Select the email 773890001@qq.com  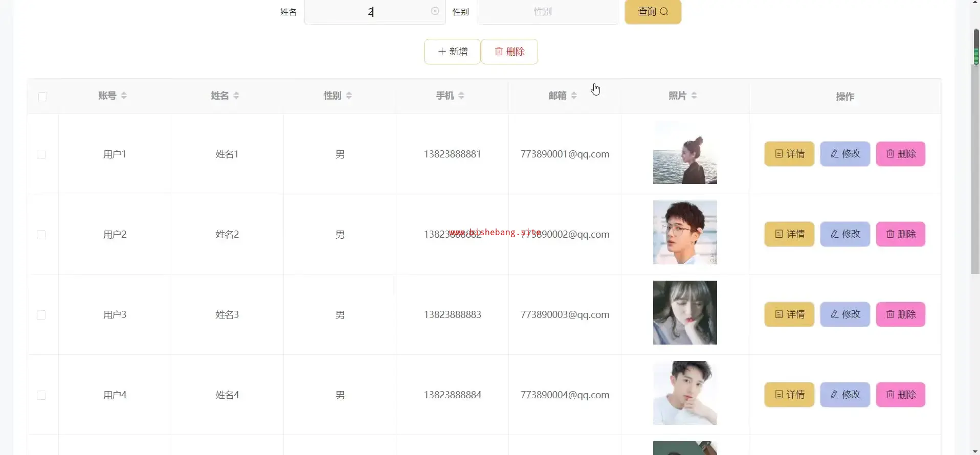[565, 154]
